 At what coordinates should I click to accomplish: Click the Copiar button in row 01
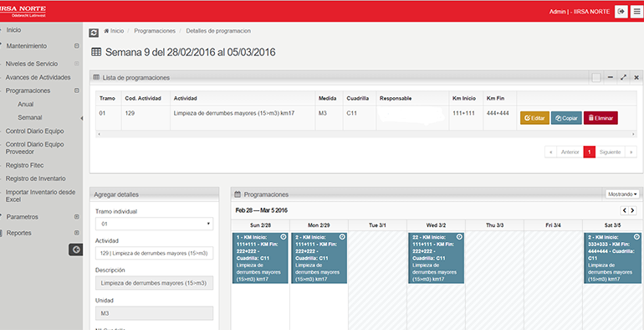click(566, 118)
